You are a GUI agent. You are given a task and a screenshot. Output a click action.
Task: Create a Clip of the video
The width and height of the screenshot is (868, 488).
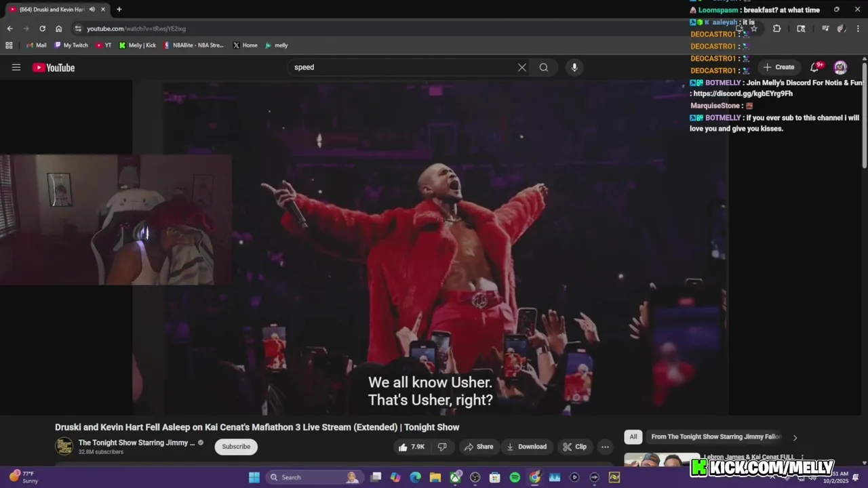(575, 447)
